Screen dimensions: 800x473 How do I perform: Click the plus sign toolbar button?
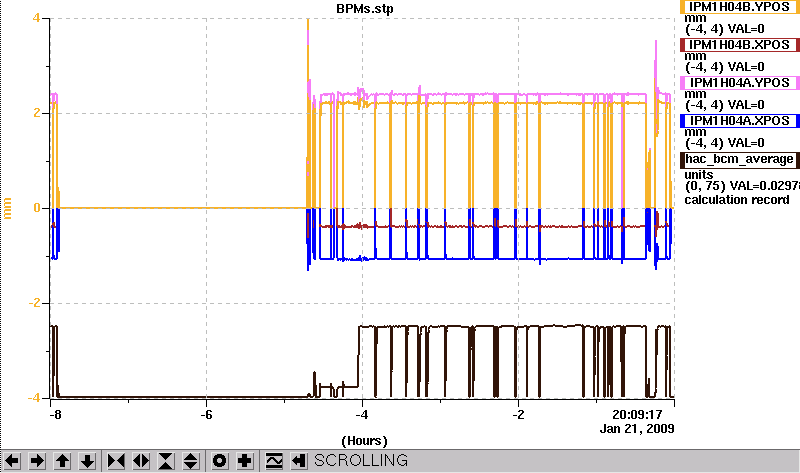click(245, 461)
